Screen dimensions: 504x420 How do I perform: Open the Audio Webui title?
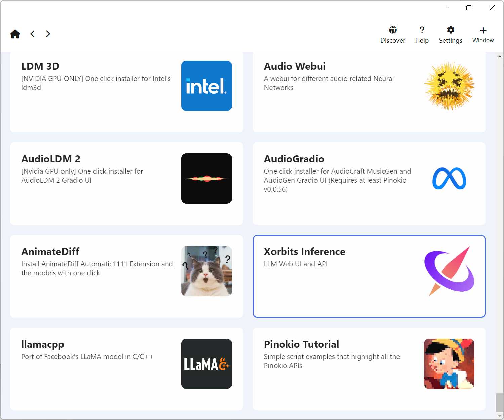(295, 66)
